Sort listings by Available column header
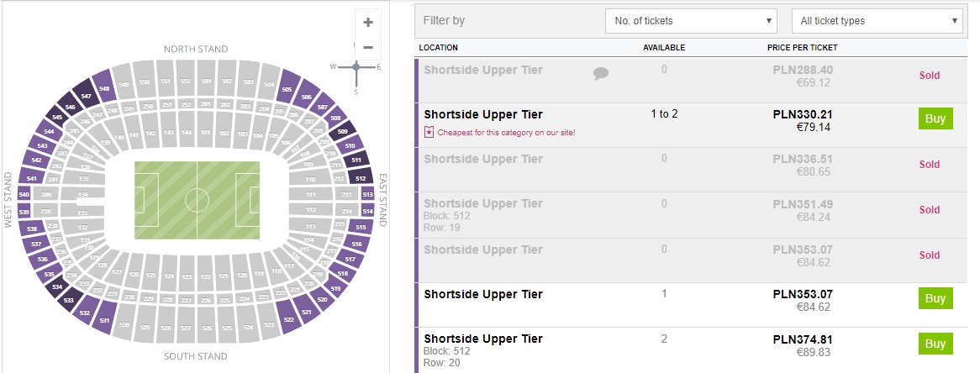The height and width of the screenshot is (373, 980). point(664,48)
